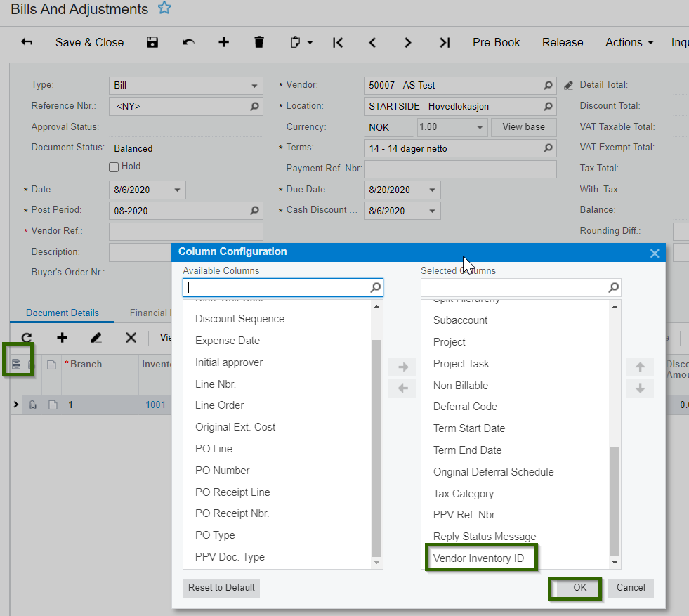Toggle the Hold checkbox
689x616 pixels.
tap(114, 167)
